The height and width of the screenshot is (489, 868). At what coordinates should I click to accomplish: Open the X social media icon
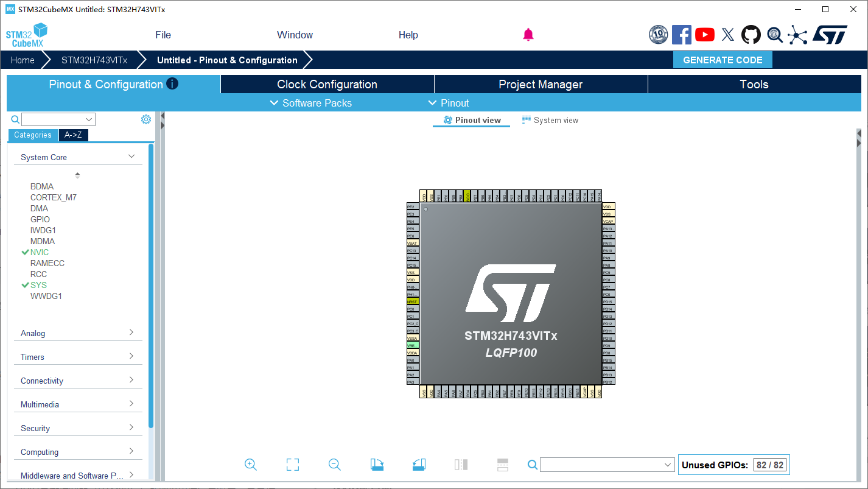(728, 35)
